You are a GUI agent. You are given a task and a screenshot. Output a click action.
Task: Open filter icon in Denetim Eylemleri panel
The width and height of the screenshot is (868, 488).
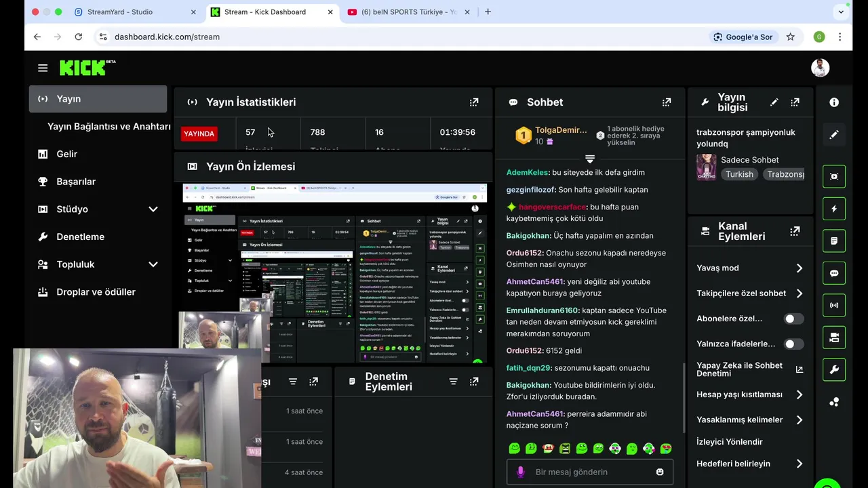pyautogui.click(x=453, y=382)
